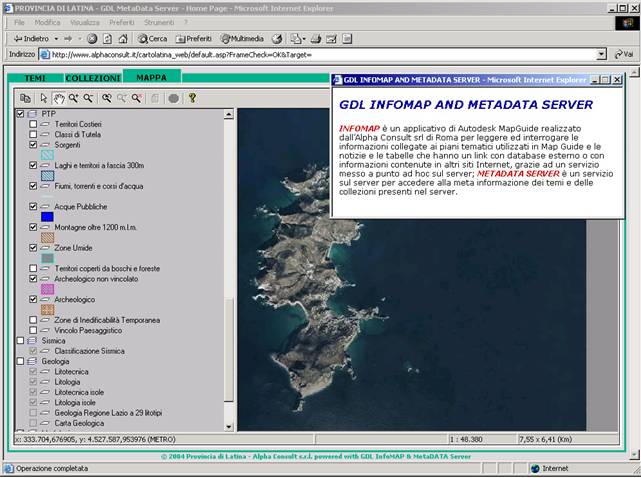Click layer icon beside Vincolo Paesaggistico
The height and width of the screenshot is (478, 641).
[x=45, y=330]
